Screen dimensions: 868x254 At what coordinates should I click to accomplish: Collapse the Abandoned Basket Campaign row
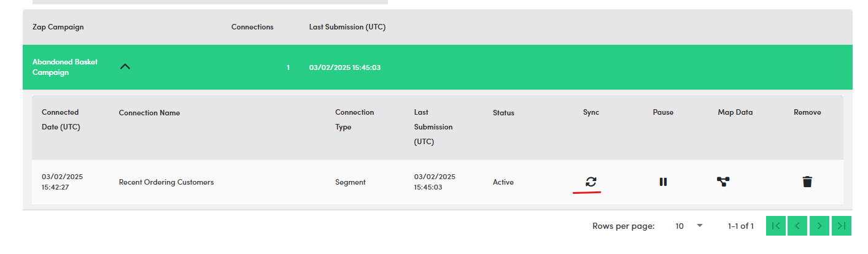pyautogui.click(x=125, y=67)
